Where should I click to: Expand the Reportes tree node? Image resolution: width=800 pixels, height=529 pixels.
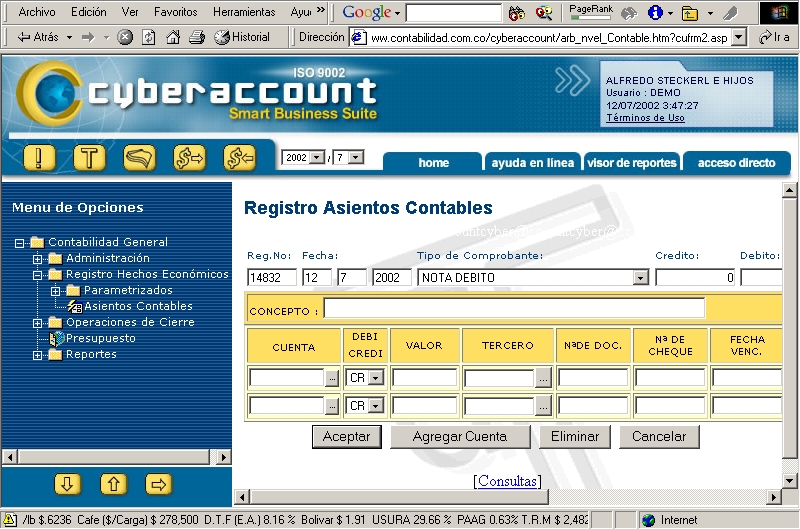point(37,356)
